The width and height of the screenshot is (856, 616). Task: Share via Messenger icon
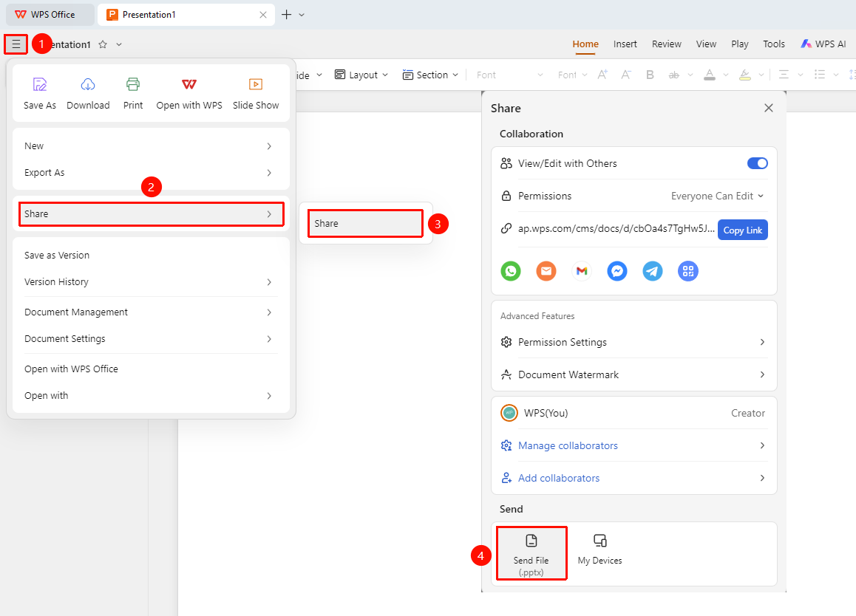coord(617,271)
